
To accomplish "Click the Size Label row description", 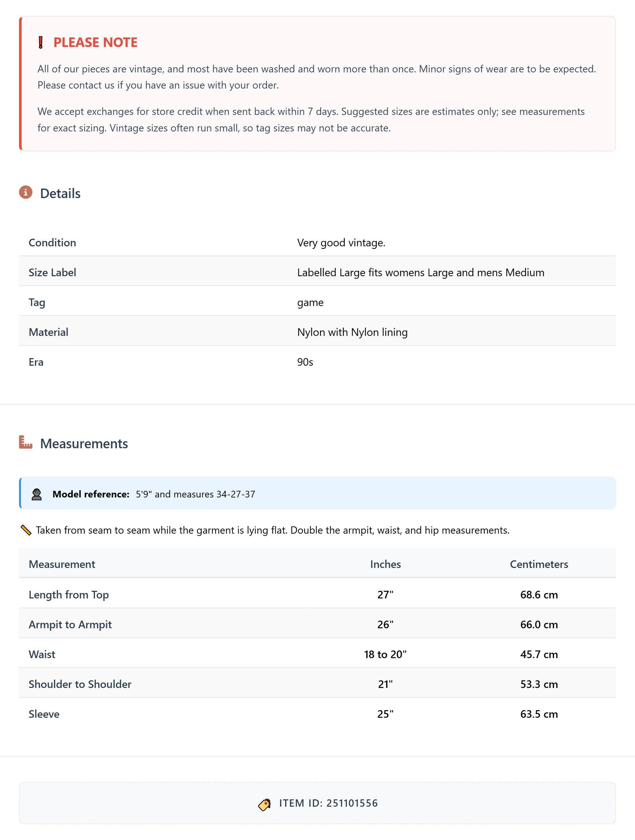I will click(x=420, y=273).
